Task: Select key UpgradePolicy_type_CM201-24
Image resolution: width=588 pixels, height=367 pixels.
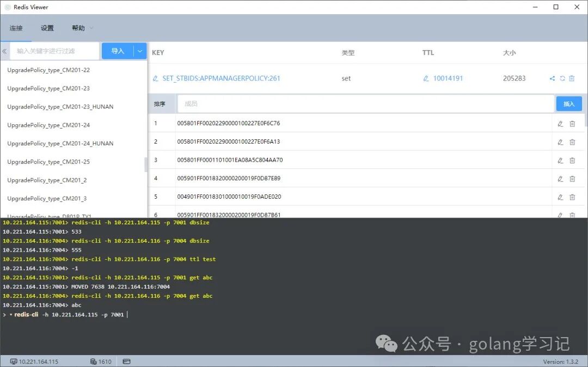Action: [x=48, y=125]
